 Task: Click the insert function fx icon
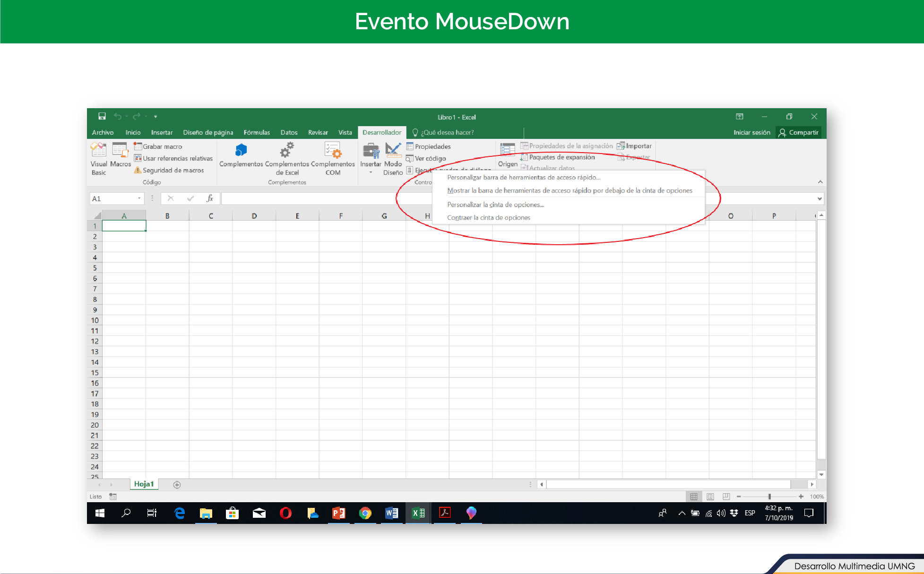tap(210, 198)
